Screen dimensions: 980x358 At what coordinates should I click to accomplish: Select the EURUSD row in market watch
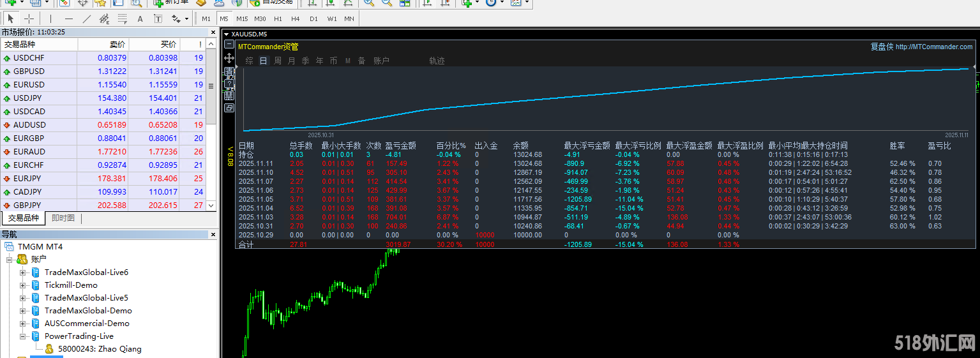[x=29, y=85]
